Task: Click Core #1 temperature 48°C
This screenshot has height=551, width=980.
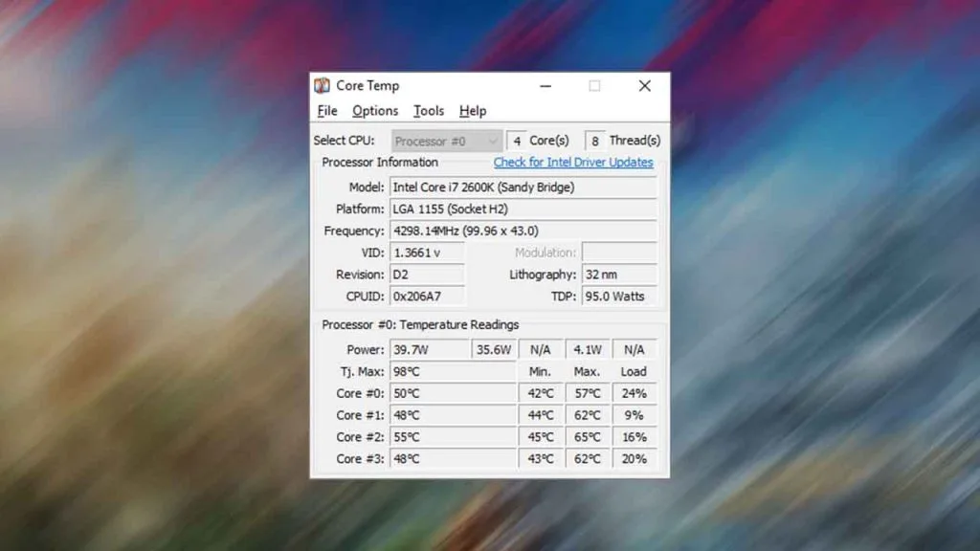Action: (453, 415)
